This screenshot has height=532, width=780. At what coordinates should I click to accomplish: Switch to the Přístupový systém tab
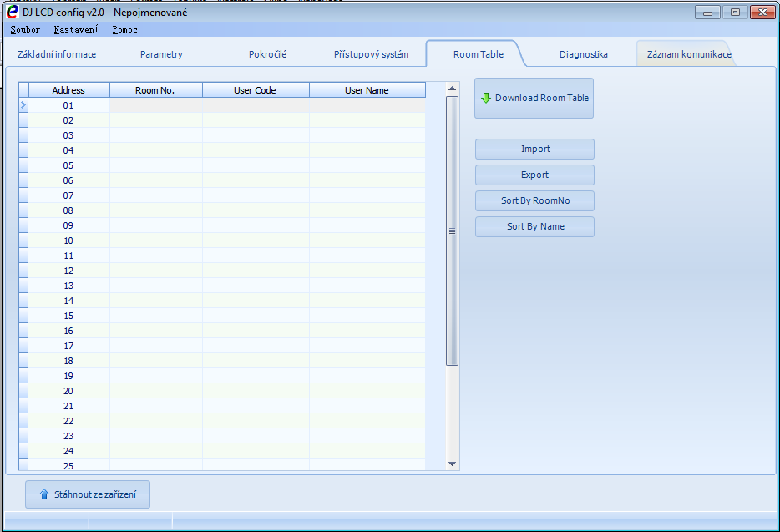point(371,54)
